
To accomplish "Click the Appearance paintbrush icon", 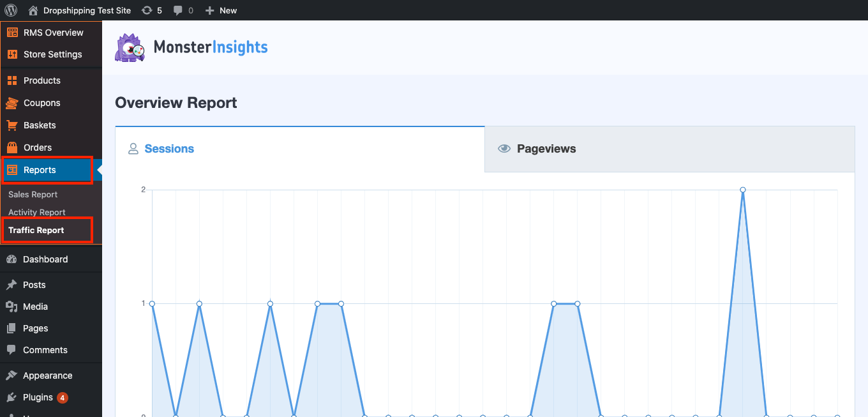I will point(11,375).
